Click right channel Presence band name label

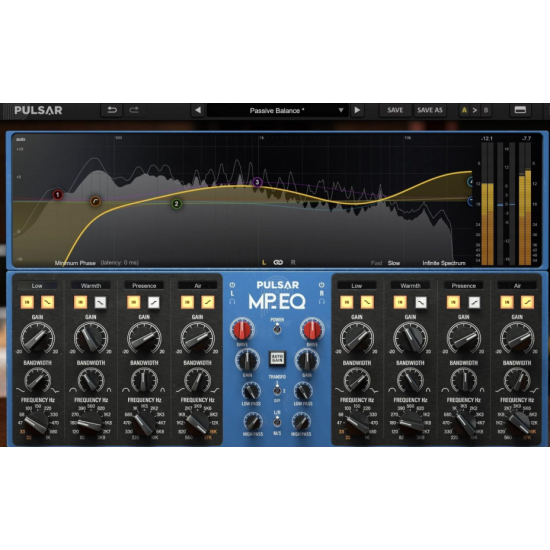[x=464, y=286]
